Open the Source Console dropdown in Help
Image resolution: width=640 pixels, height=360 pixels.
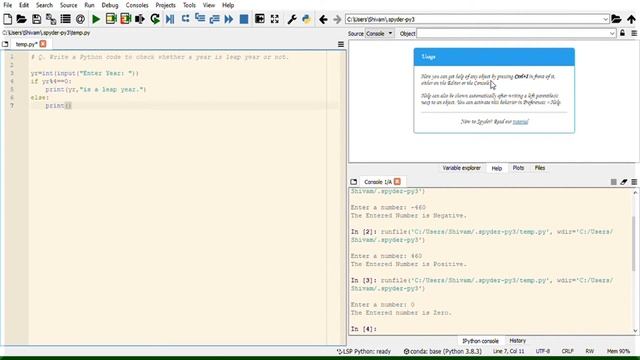point(379,33)
